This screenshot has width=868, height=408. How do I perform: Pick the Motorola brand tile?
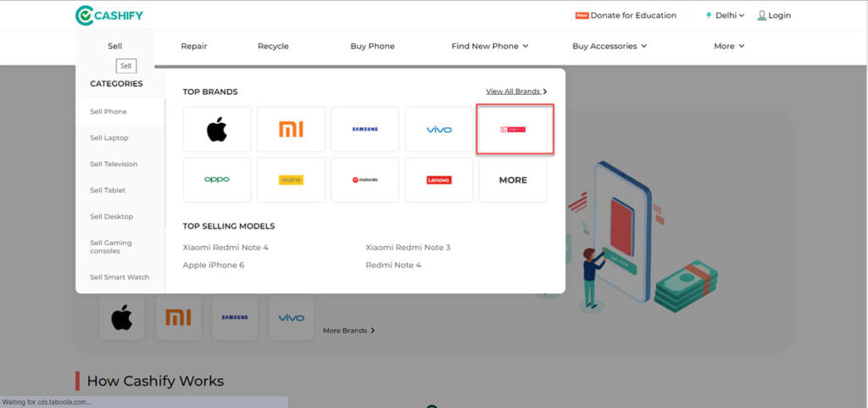(x=364, y=180)
